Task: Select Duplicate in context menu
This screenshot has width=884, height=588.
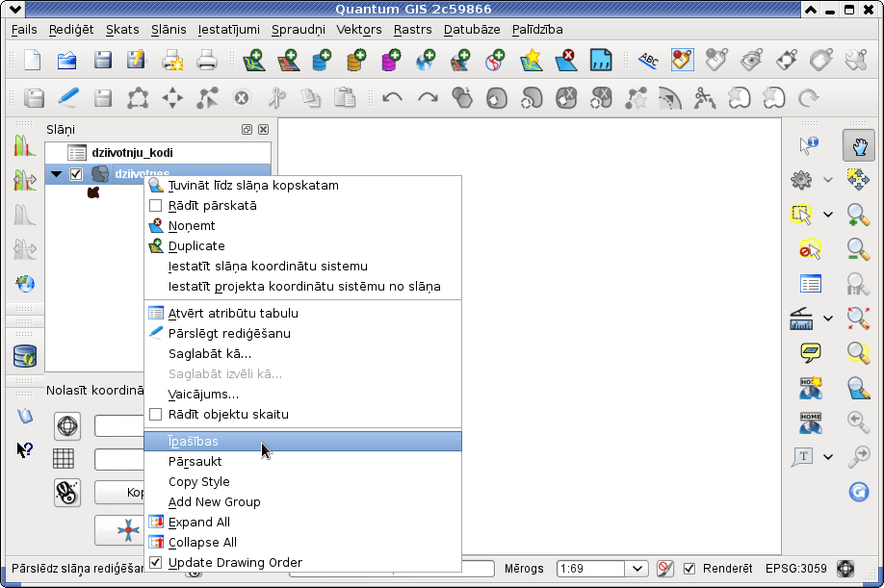Action: point(302,246)
